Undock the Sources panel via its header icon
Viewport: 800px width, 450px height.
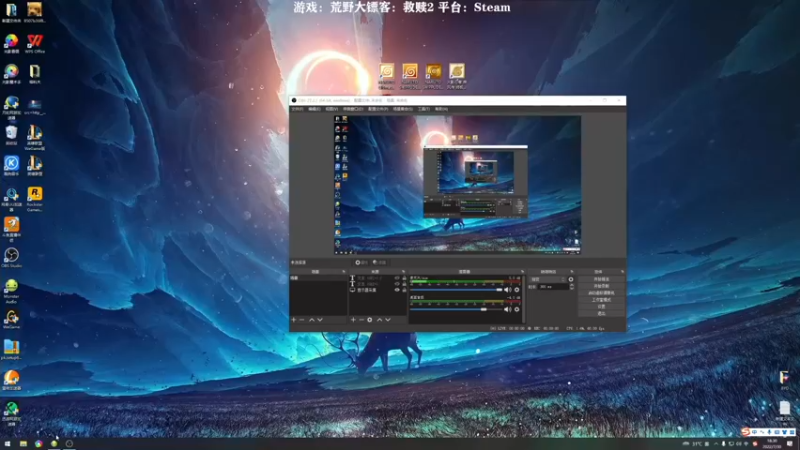point(403,271)
